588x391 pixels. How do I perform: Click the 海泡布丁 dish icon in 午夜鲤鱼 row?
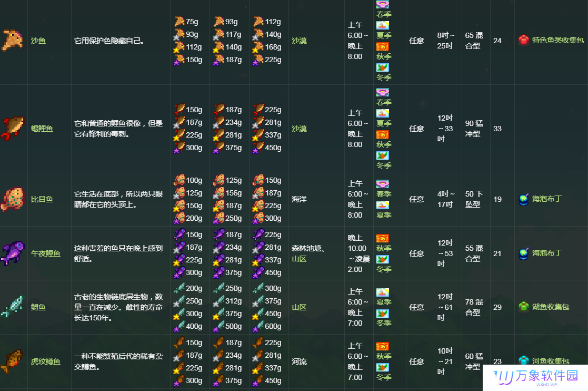point(523,253)
